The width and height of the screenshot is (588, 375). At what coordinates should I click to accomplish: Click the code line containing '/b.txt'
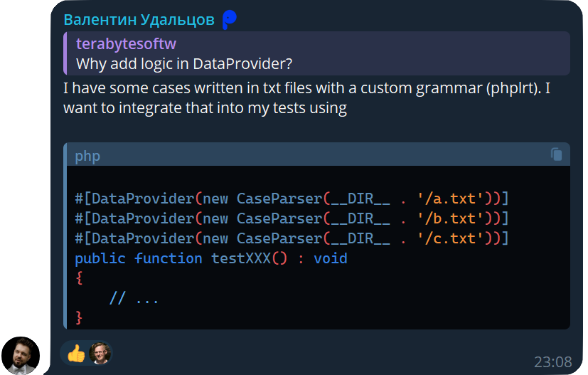pyautogui.click(x=292, y=218)
